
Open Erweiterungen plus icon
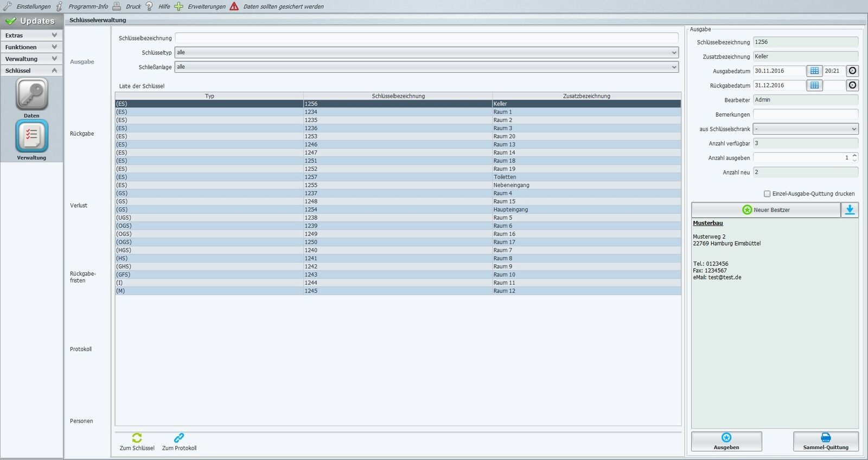pos(178,7)
